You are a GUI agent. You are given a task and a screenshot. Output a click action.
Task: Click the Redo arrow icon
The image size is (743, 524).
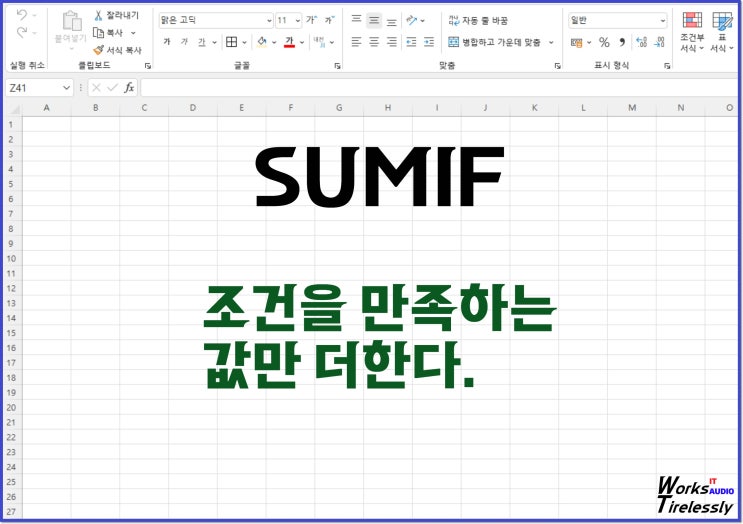pyautogui.click(x=22, y=32)
